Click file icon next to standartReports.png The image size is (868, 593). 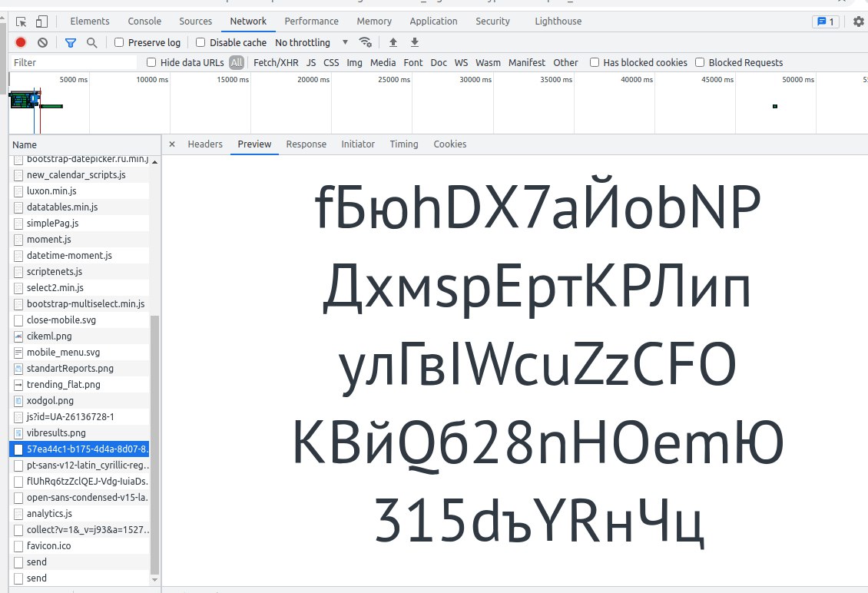(18, 368)
